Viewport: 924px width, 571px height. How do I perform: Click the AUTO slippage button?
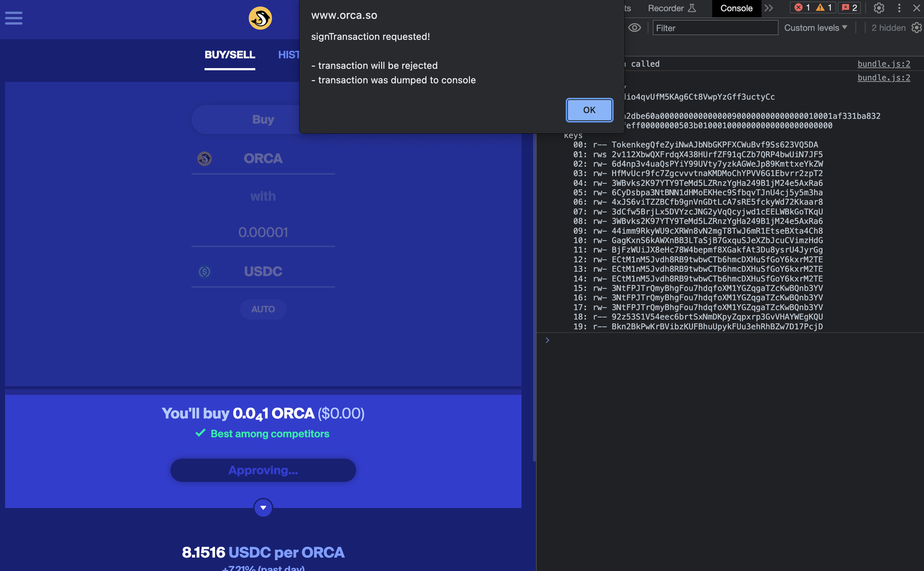coord(263,309)
